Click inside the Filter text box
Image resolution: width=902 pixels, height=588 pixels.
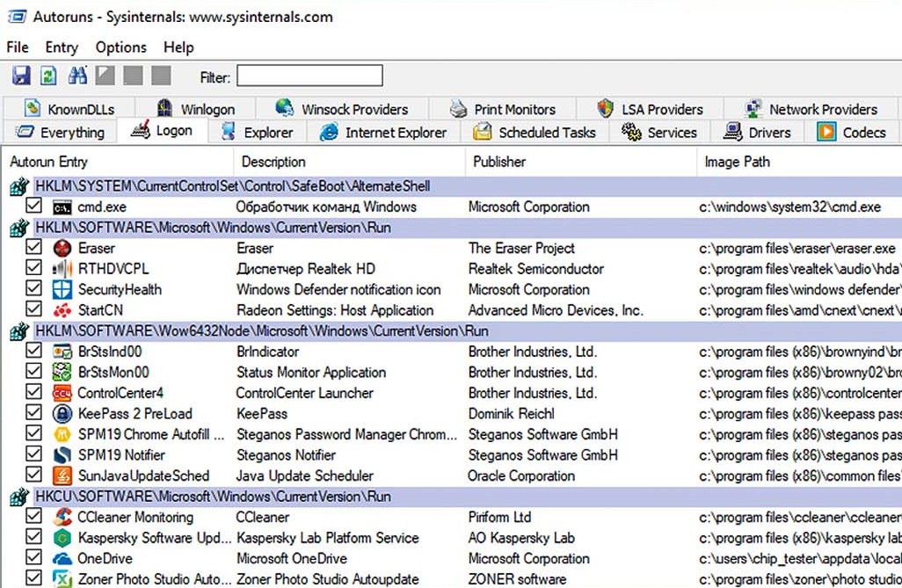[309, 76]
